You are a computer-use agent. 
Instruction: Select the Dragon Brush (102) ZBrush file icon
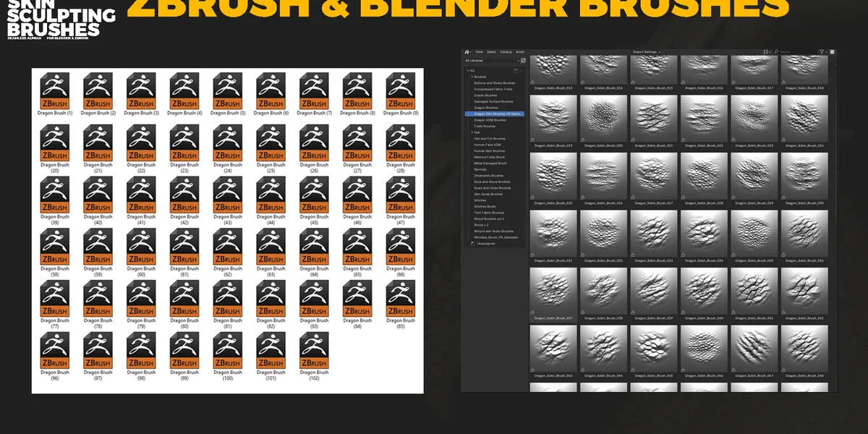tap(313, 354)
